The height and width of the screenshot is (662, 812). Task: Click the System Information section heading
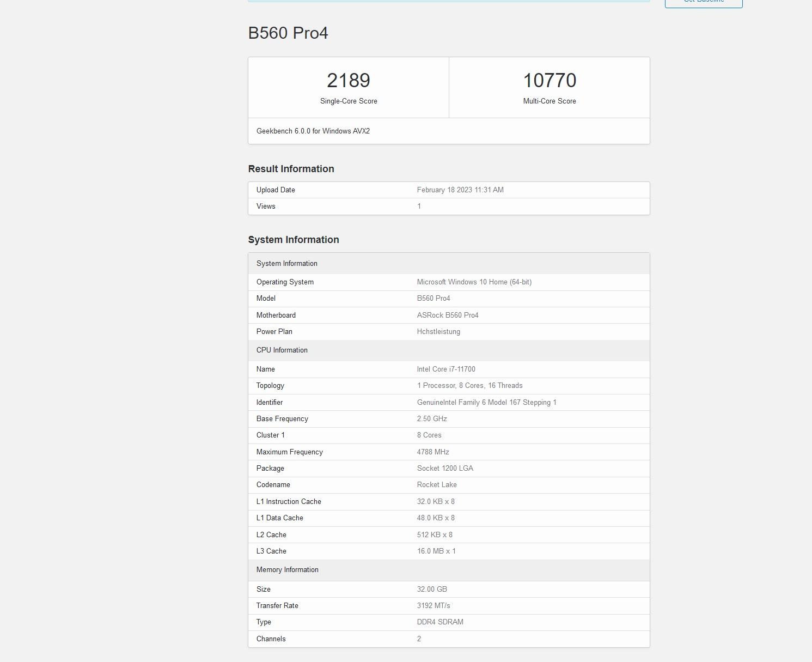click(294, 240)
